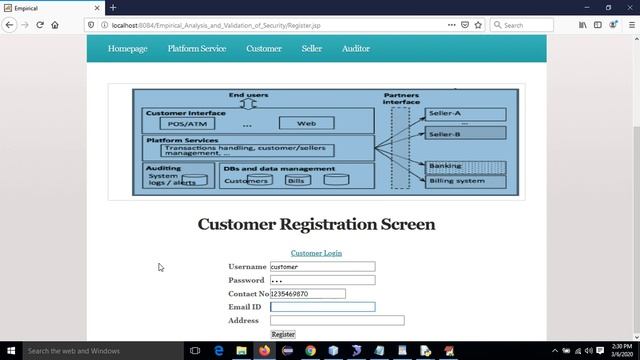The width and height of the screenshot is (640, 360).
Task: Go back to the previous page
Action: click(9, 25)
